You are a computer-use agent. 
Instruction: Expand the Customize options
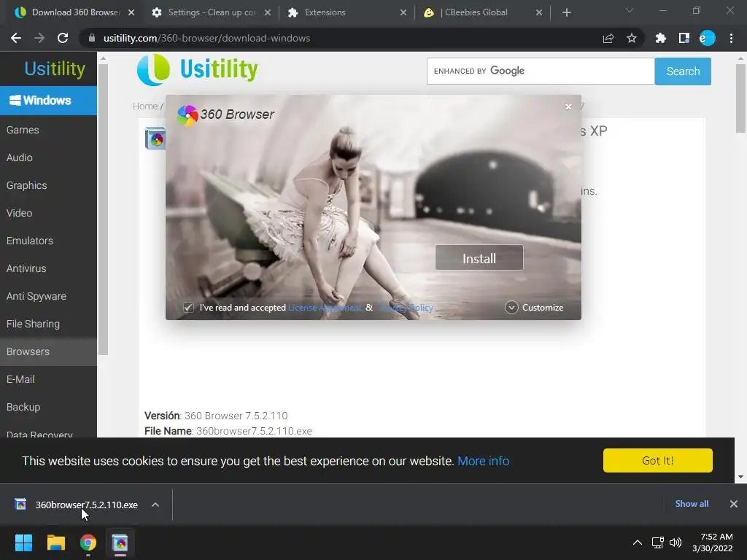point(534,308)
